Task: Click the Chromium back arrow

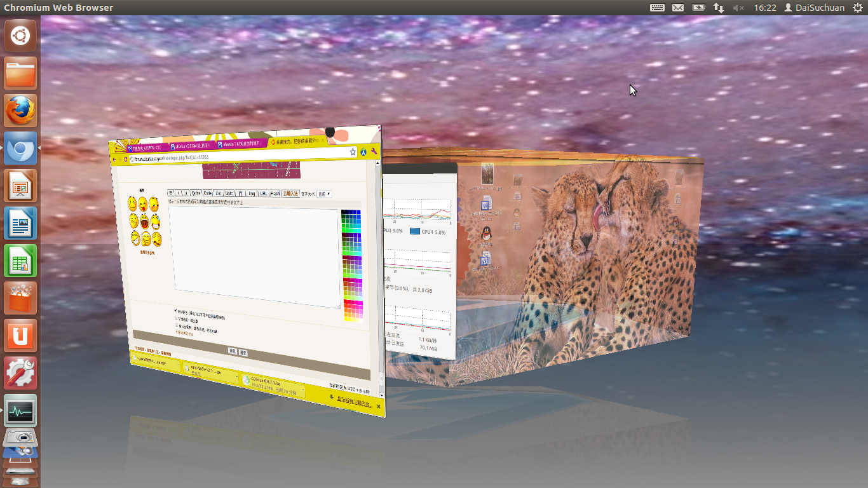Action: tap(114, 159)
